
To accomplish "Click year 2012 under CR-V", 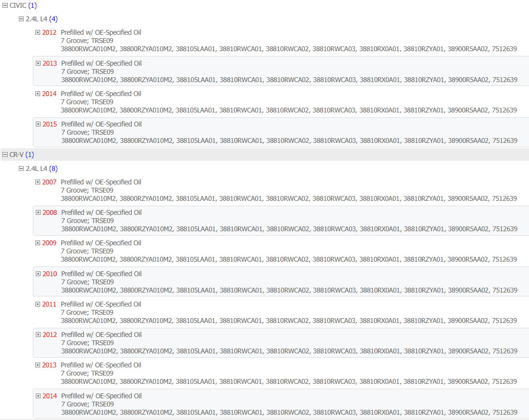I will click(x=50, y=335).
